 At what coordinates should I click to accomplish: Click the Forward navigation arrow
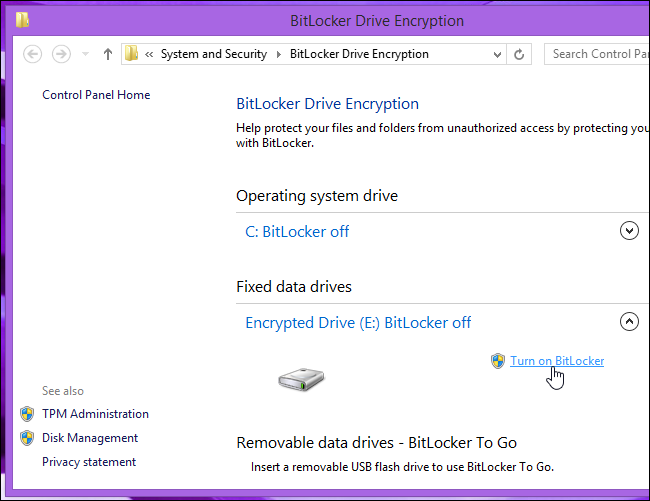pos(61,54)
